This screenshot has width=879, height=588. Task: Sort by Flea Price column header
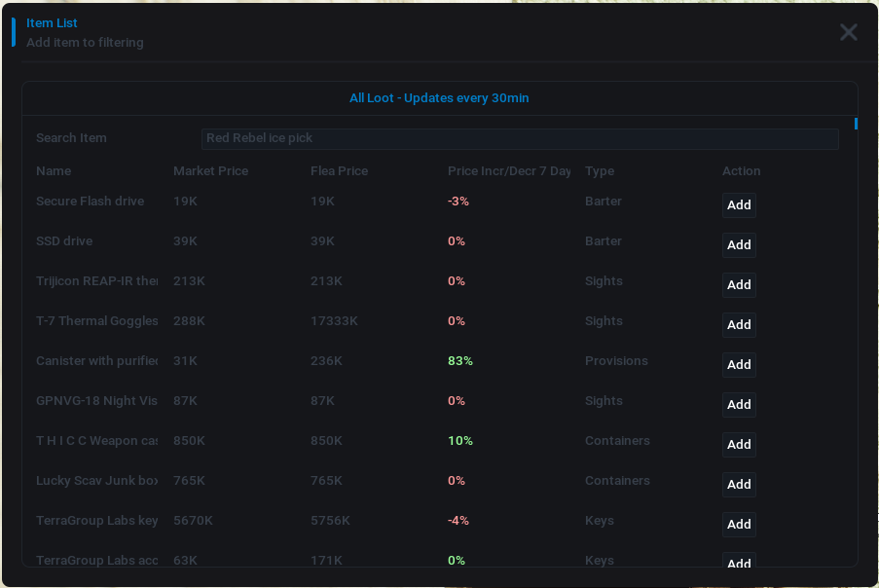coord(339,171)
